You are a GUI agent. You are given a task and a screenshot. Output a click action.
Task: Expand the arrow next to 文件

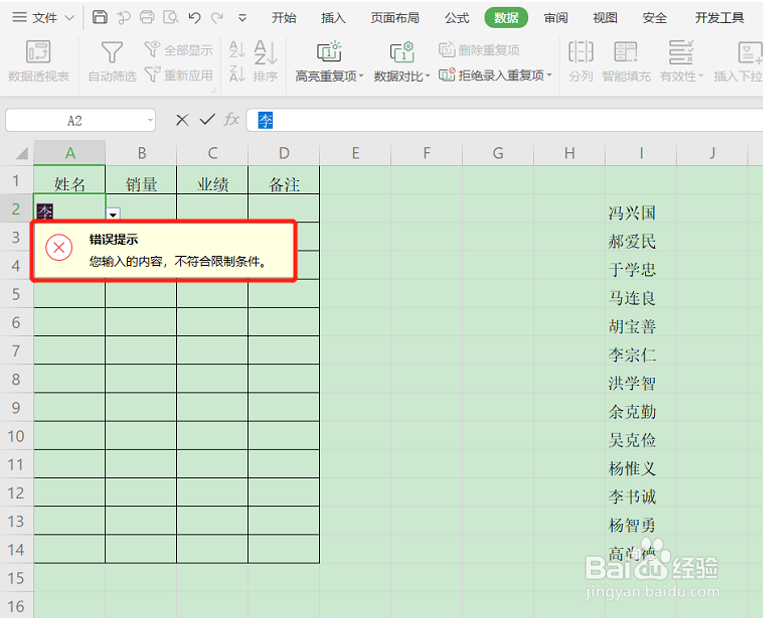tap(70, 18)
